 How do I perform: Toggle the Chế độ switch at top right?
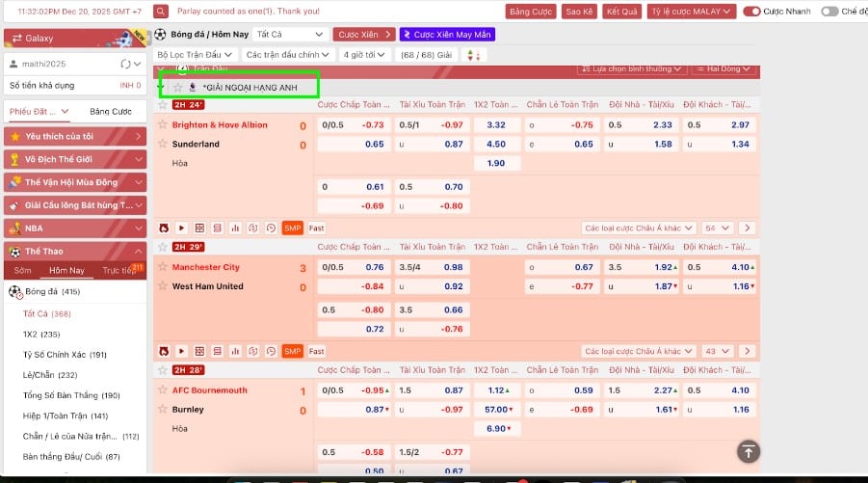pyautogui.click(x=829, y=11)
